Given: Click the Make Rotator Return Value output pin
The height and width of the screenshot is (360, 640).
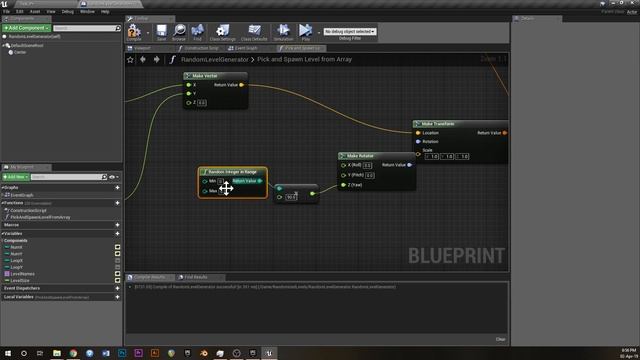Looking at the screenshot, I should [409, 165].
